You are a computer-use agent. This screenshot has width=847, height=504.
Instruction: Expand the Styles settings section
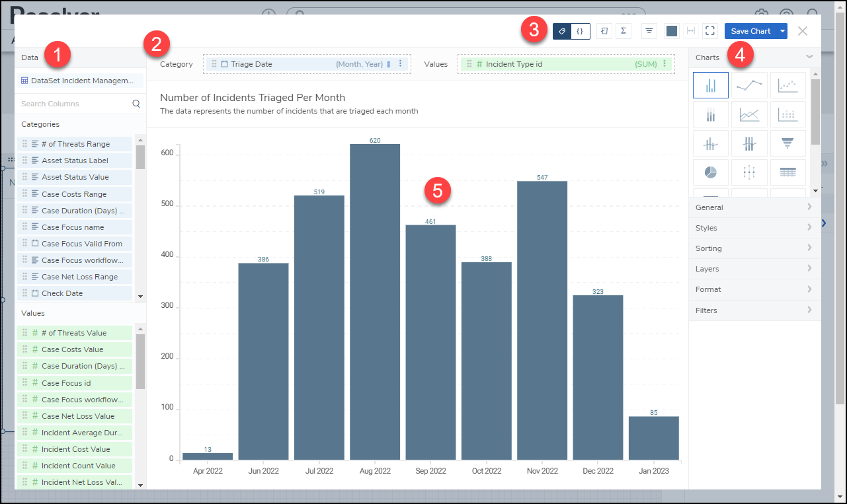[754, 228]
